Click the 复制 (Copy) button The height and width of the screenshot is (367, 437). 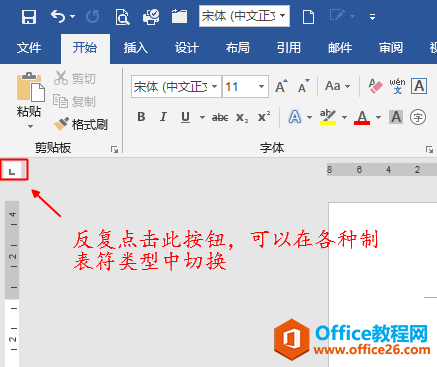click(x=75, y=101)
